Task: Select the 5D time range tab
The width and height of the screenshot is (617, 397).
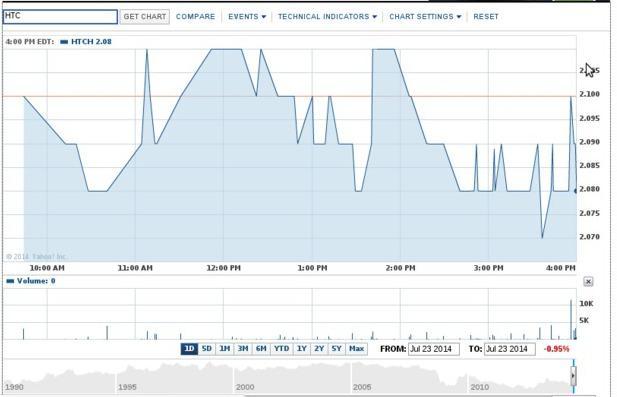Action: click(207, 349)
